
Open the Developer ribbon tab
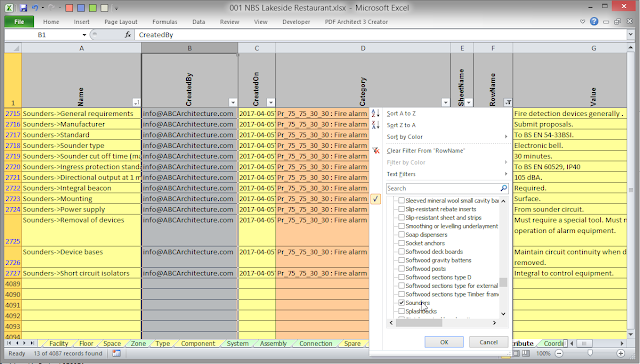pyautogui.click(x=296, y=22)
